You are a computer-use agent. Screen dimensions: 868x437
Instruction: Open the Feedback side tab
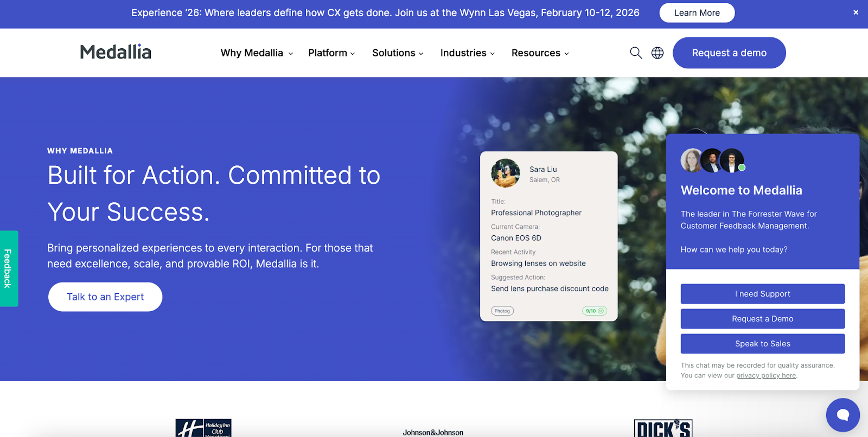click(x=9, y=268)
